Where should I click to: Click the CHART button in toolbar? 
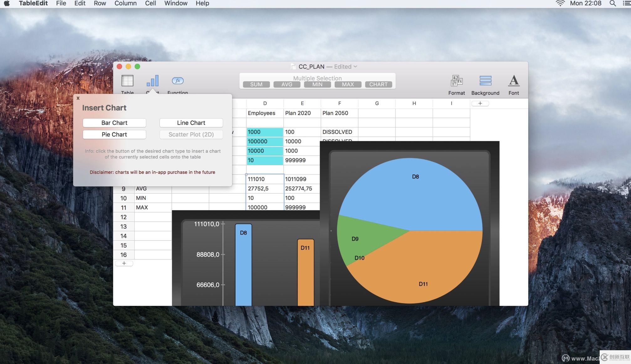(x=378, y=84)
